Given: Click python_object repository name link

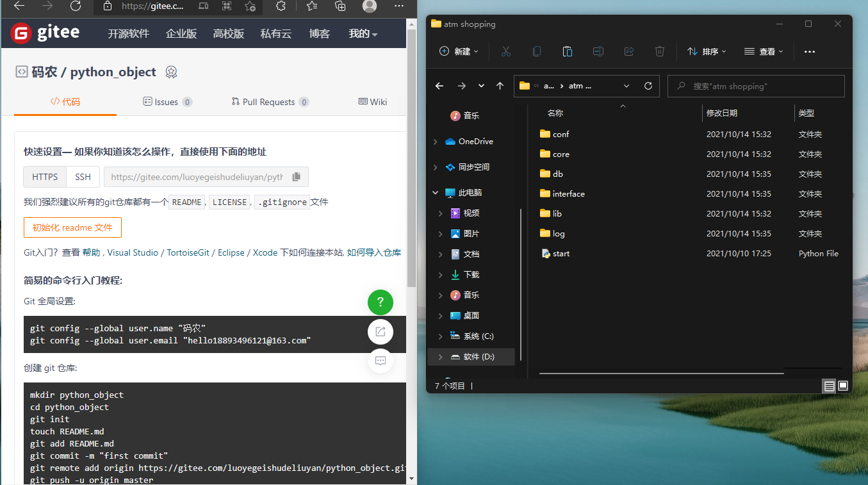Looking at the screenshot, I should [113, 72].
